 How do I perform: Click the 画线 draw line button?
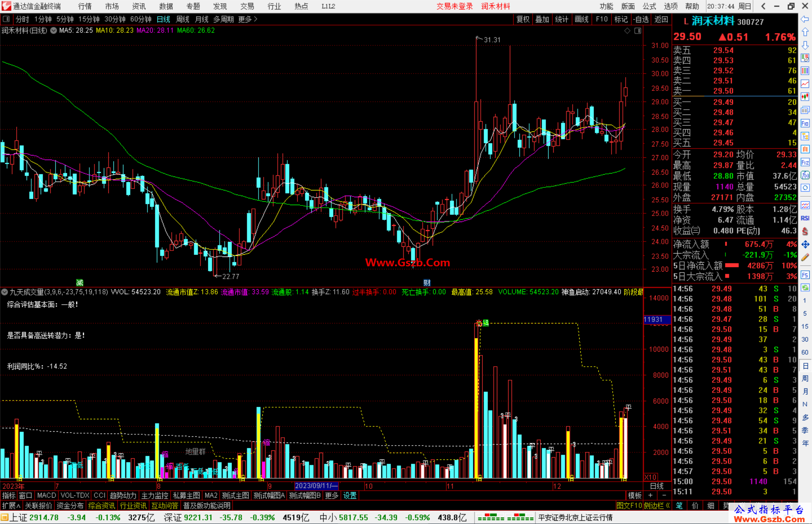click(x=582, y=19)
